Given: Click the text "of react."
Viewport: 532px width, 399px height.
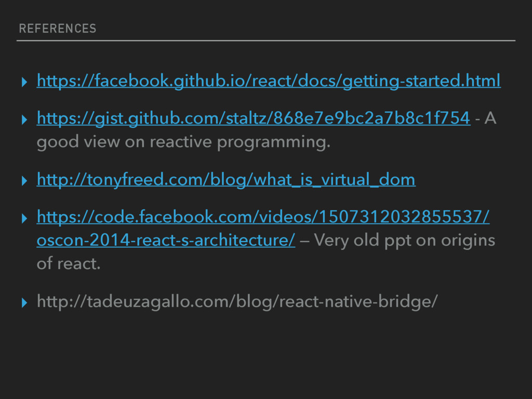Looking at the screenshot, I should [68, 264].
